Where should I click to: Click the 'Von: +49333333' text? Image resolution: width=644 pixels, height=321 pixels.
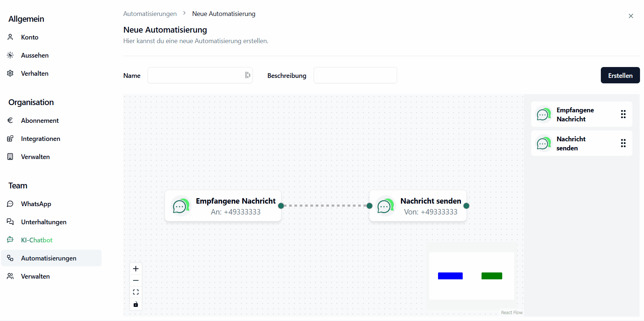[431, 212]
